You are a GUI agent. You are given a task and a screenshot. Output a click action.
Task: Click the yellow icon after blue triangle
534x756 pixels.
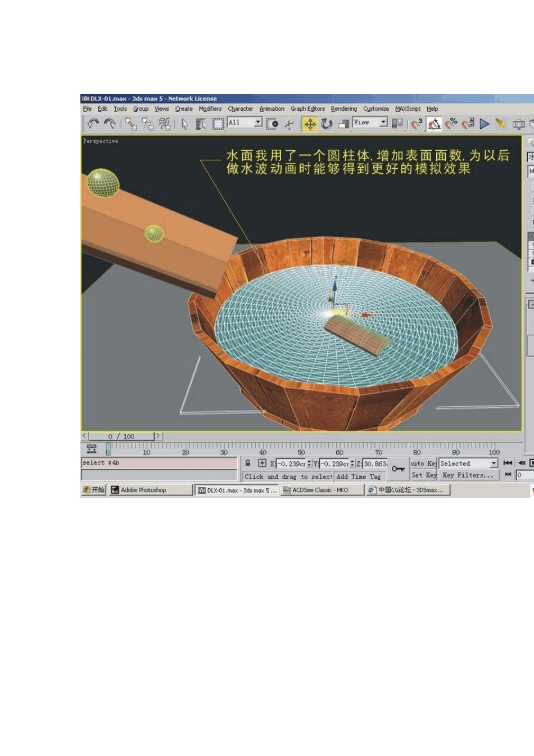click(x=500, y=124)
